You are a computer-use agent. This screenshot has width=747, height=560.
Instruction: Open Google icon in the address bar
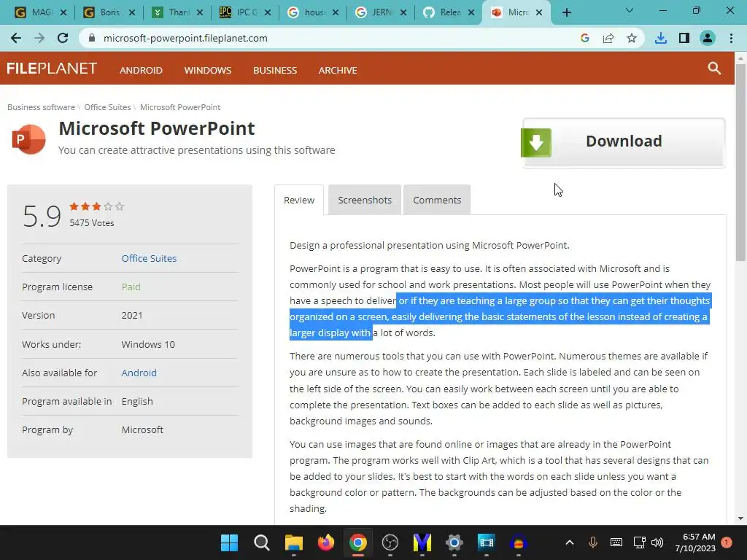pyautogui.click(x=585, y=38)
